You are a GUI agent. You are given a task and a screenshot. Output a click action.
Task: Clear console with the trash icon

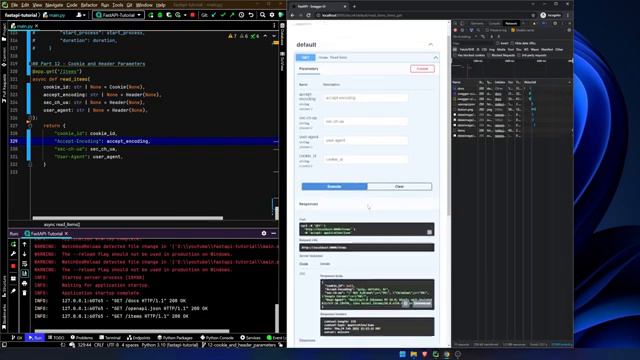(x=24, y=293)
